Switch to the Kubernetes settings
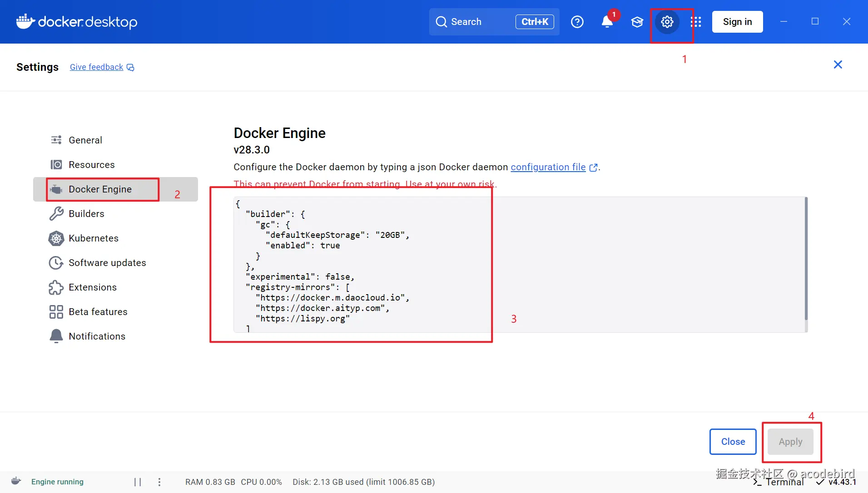Screen dimensions: 868x493 (93, 238)
